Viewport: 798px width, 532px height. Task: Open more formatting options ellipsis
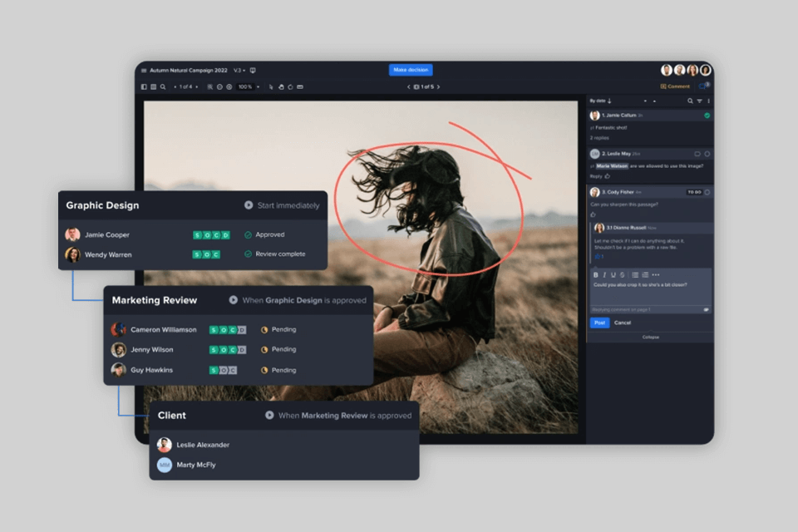point(656,275)
